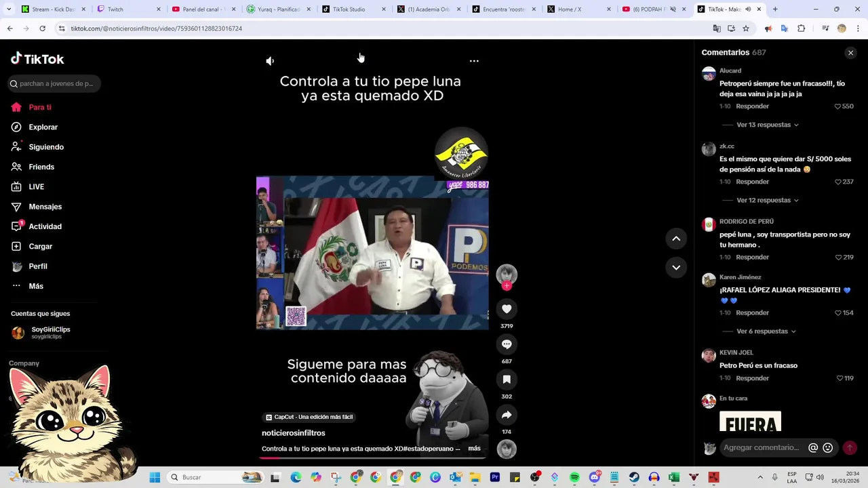Go to the next video with down chevron
The image size is (868, 488).
676,268
